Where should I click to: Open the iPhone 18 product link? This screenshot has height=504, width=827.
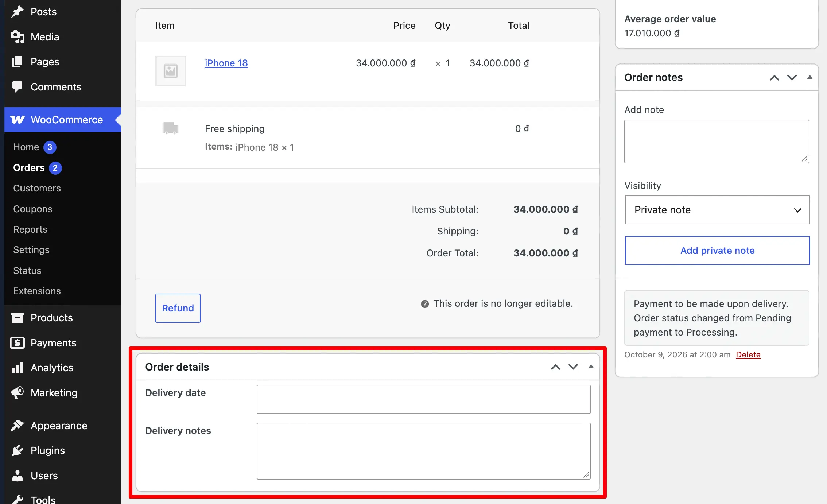[226, 63]
